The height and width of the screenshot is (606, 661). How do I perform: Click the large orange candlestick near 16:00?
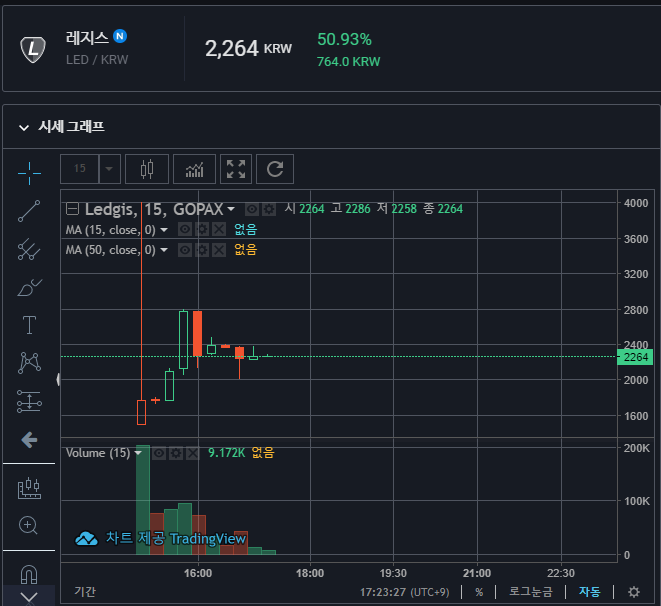click(197, 333)
